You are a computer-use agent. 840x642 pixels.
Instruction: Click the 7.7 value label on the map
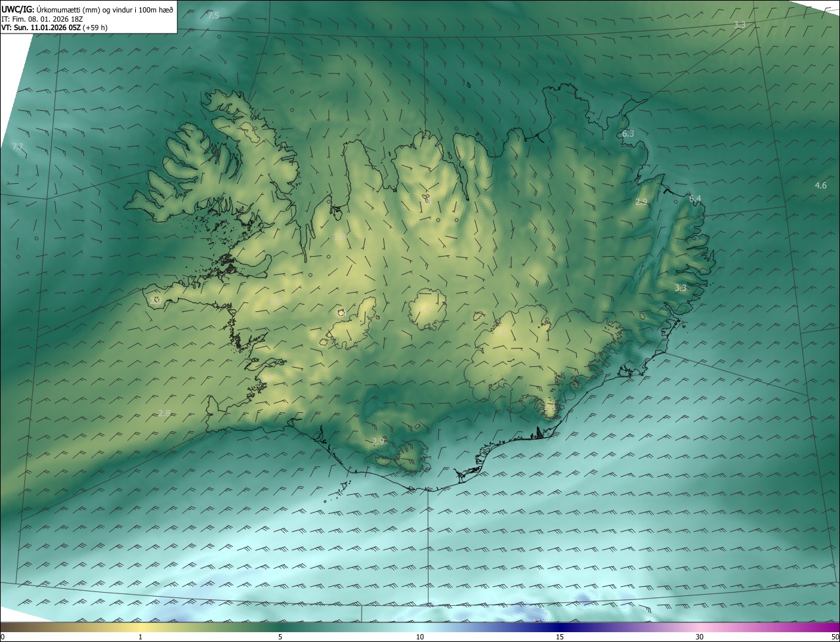pyautogui.click(x=18, y=146)
